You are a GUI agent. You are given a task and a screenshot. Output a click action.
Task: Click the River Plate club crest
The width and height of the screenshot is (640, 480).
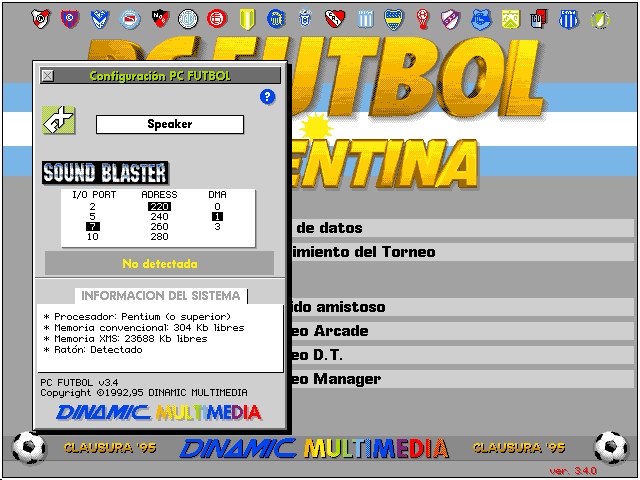click(x=41, y=19)
